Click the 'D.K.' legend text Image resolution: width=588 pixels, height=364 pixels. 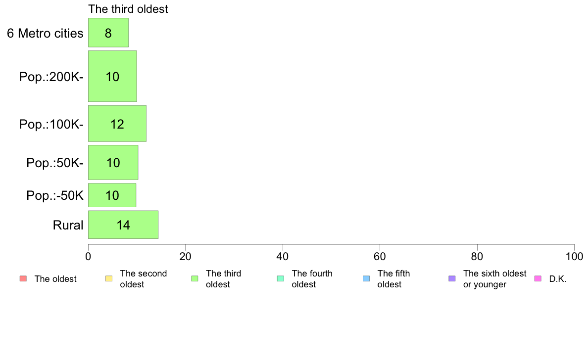point(557,279)
